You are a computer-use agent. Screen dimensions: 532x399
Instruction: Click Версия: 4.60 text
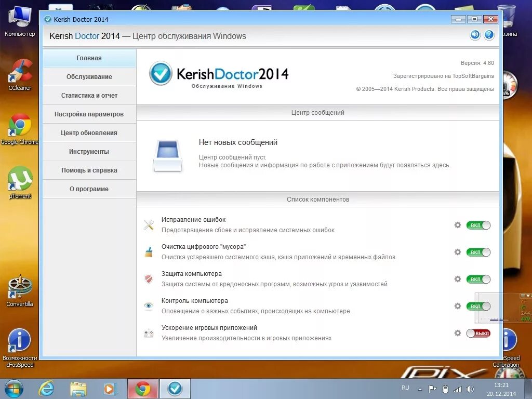tap(477, 63)
